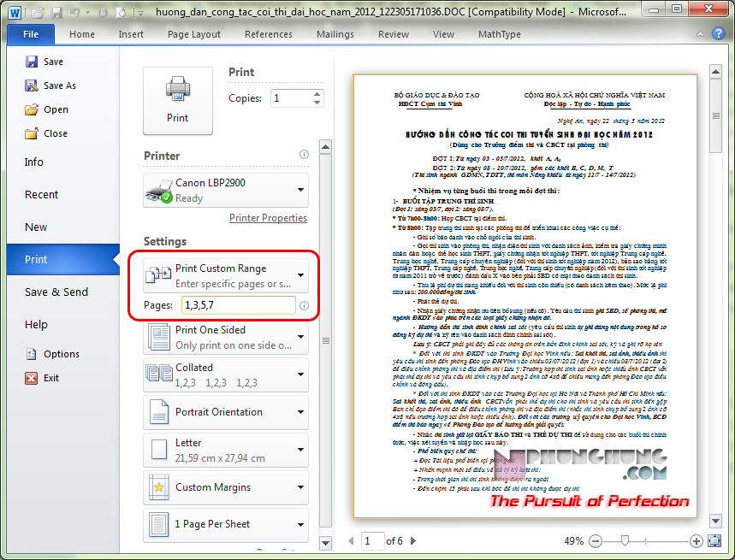Click the Save icon in backstage menu
Viewport: 735px width, 560px height.
pyautogui.click(x=32, y=62)
